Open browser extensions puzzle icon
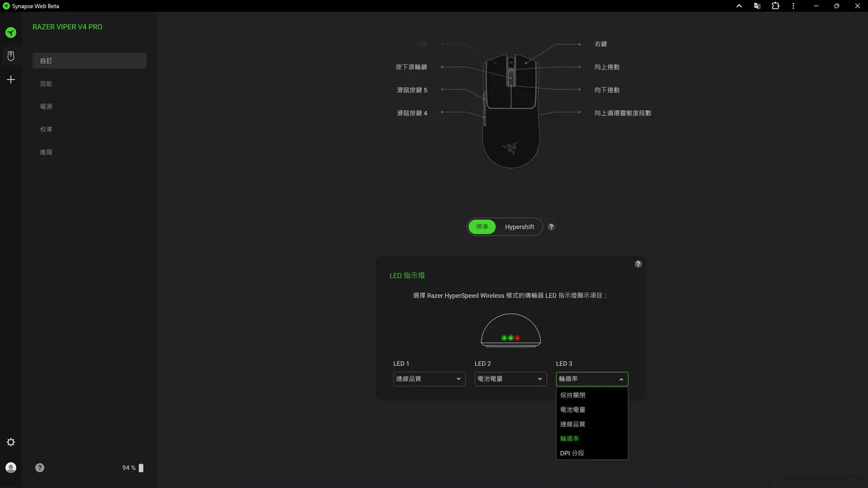 pyautogui.click(x=775, y=6)
